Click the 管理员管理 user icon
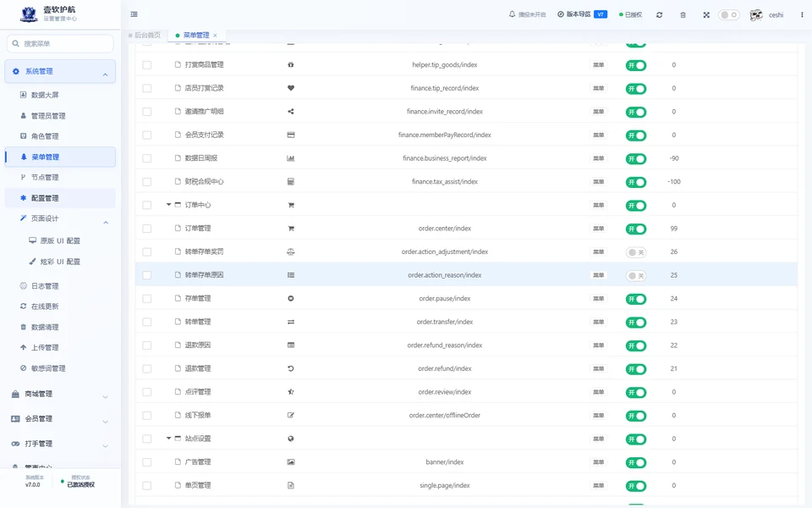Viewport: 812px width, 508px height. click(x=23, y=116)
